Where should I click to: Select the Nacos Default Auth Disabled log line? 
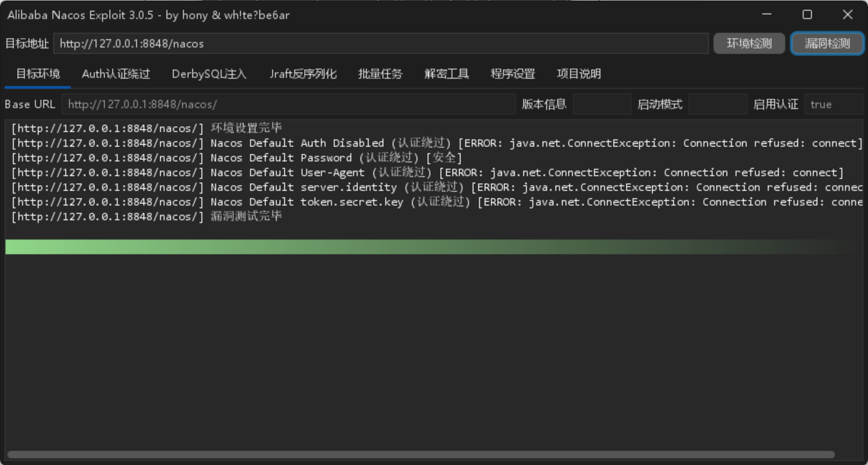436,143
